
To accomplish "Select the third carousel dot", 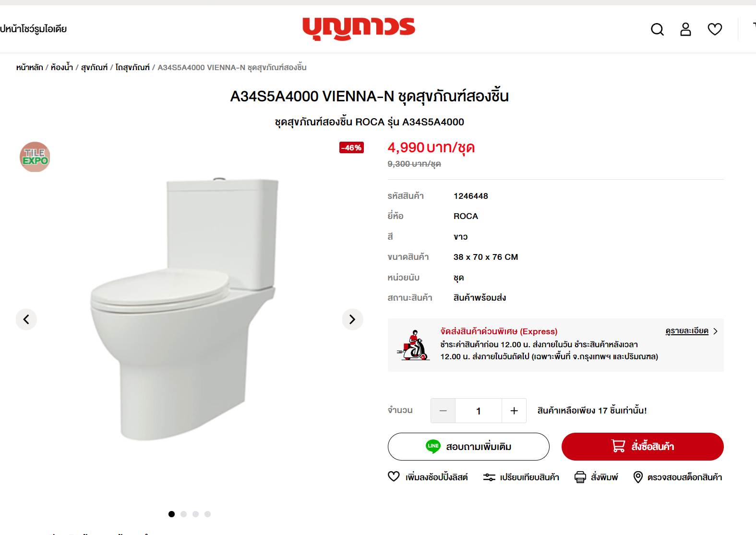I will pos(195,514).
